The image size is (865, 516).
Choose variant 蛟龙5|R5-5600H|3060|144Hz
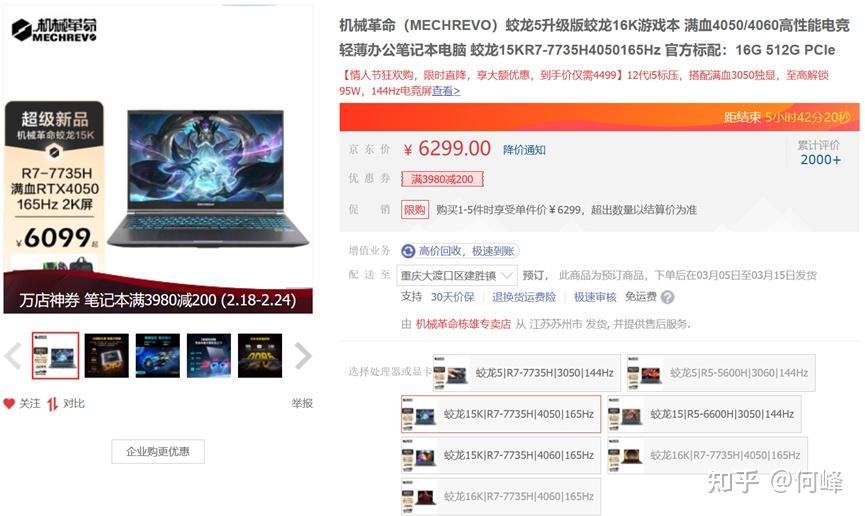tap(721, 373)
